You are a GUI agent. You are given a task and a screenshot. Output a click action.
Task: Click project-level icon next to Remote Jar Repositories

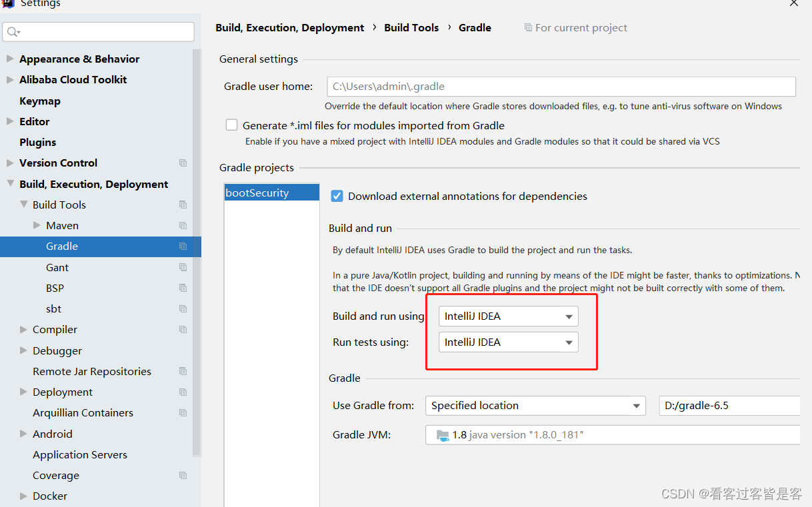coord(183,371)
